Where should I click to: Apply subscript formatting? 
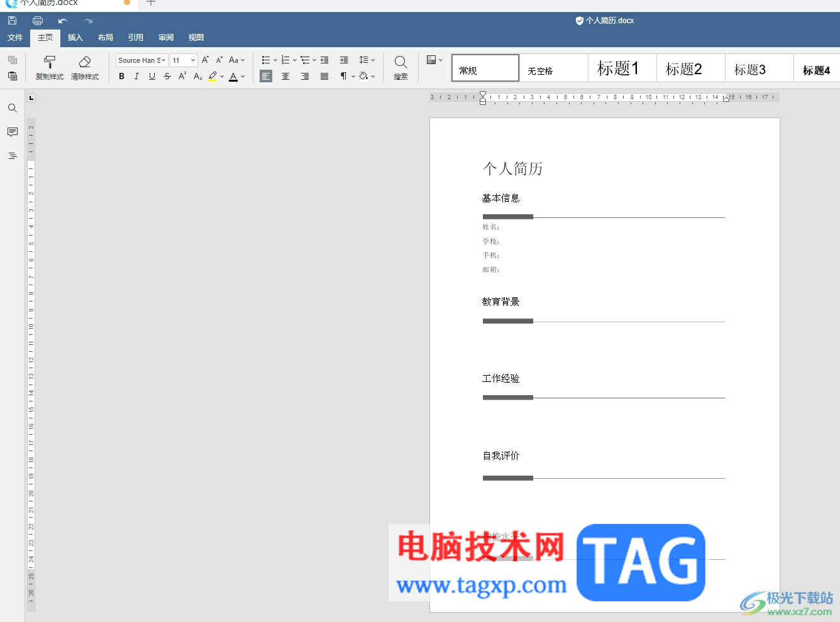(x=197, y=76)
